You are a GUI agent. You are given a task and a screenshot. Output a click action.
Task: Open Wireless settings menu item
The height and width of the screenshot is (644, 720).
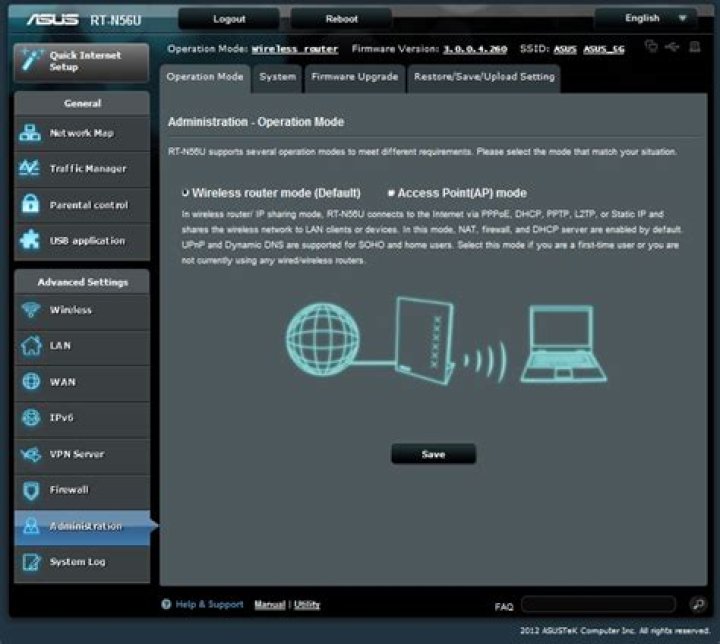click(82, 310)
